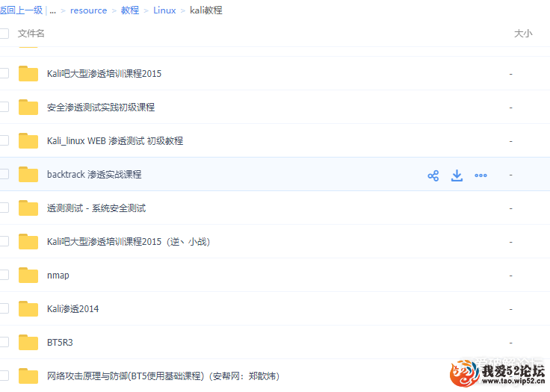Screen dimensions: 550x392
Task: Sort by the 大小 column header
Action: 523,34
